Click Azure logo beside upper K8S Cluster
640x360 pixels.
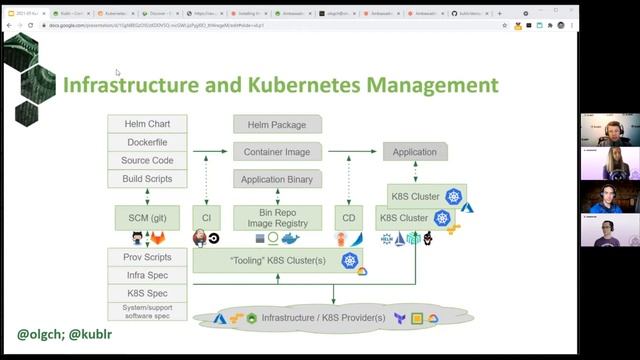click(x=467, y=208)
